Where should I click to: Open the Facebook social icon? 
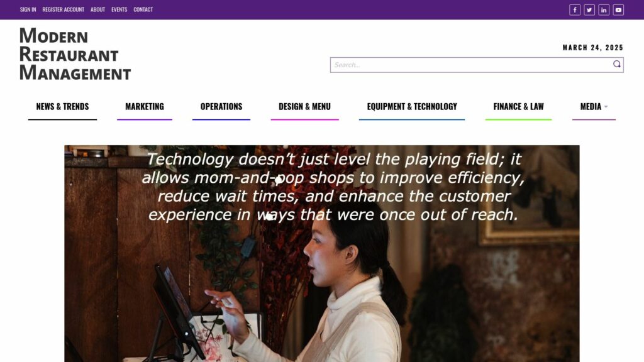[575, 10]
